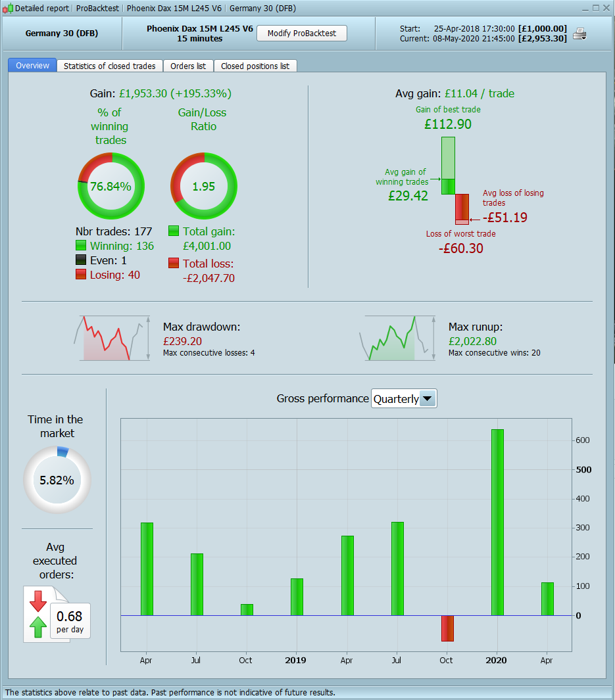Click the max drawdown mini chart
Viewport: 615px width, 700px height.
point(112,338)
